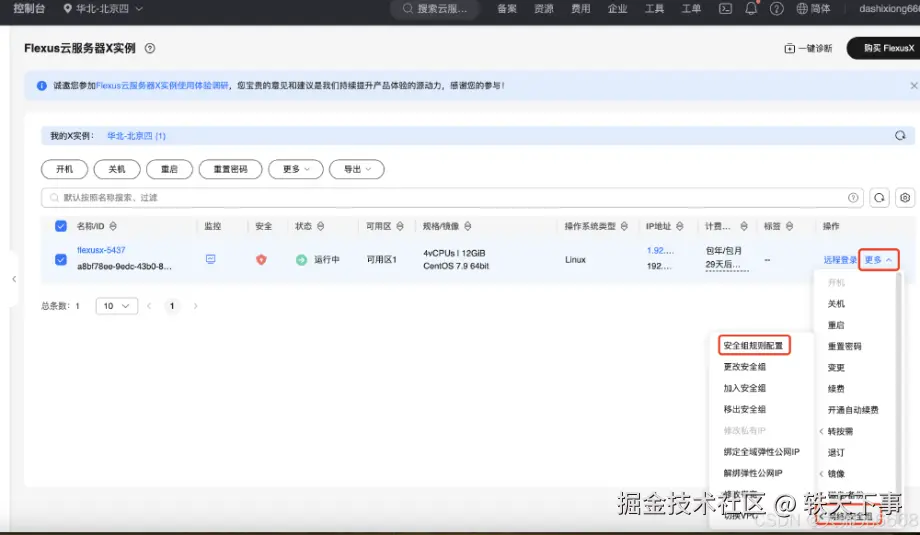Choose 开通自动续费 in row more menu
The width and height of the screenshot is (920, 535).
(853, 410)
